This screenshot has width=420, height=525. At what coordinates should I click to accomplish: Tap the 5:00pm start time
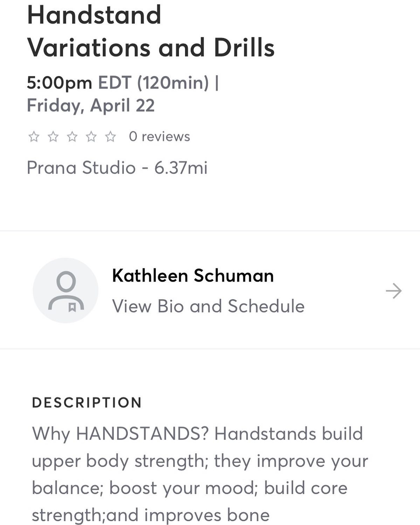(59, 83)
